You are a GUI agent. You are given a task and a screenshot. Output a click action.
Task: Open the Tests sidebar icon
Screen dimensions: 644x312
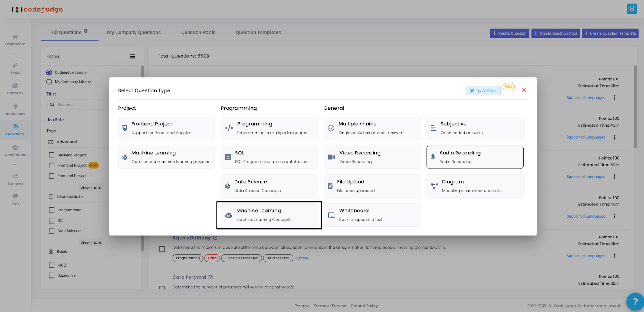coord(15,66)
